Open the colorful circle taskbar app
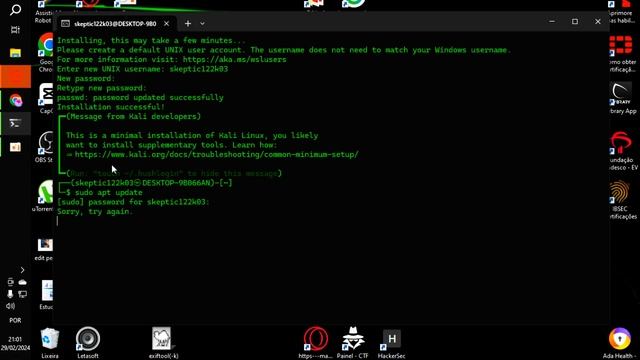Image resolution: width=640 pixels, height=360 pixels. (16, 100)
